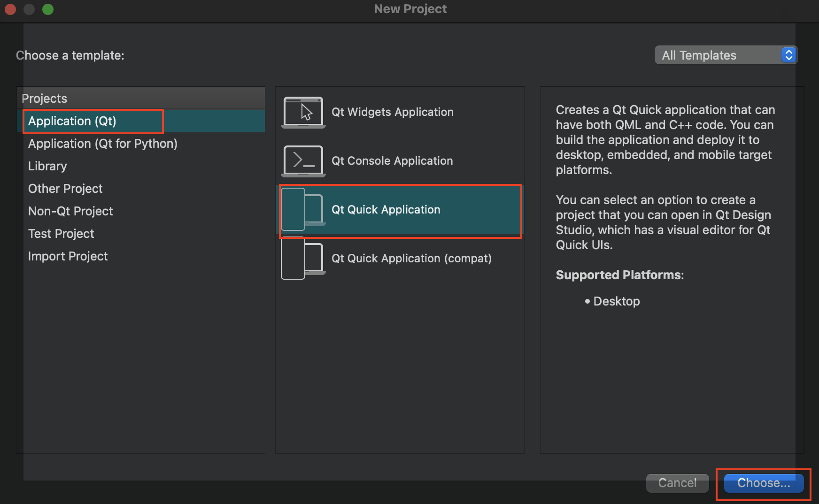Click the Qt Quick Application icon
The image size is (819, 504).
tap(303, 210)
